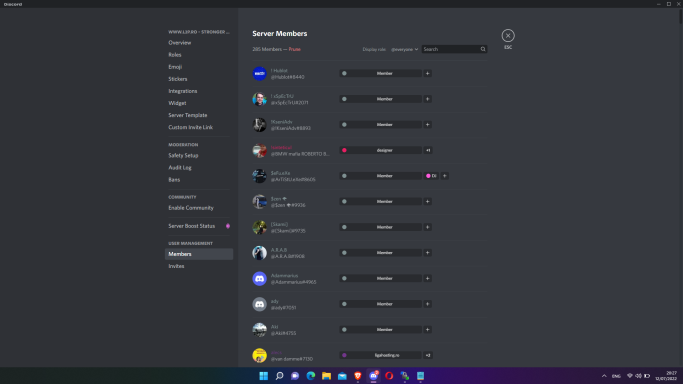683x384 pixels.
Task: Add a role to the Scen member row
Action: click(x=427, y=202)
